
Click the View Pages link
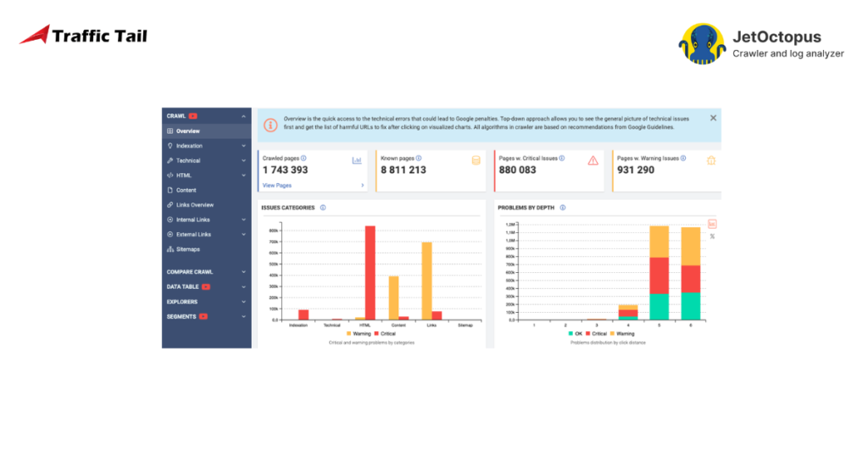point(277,185)
